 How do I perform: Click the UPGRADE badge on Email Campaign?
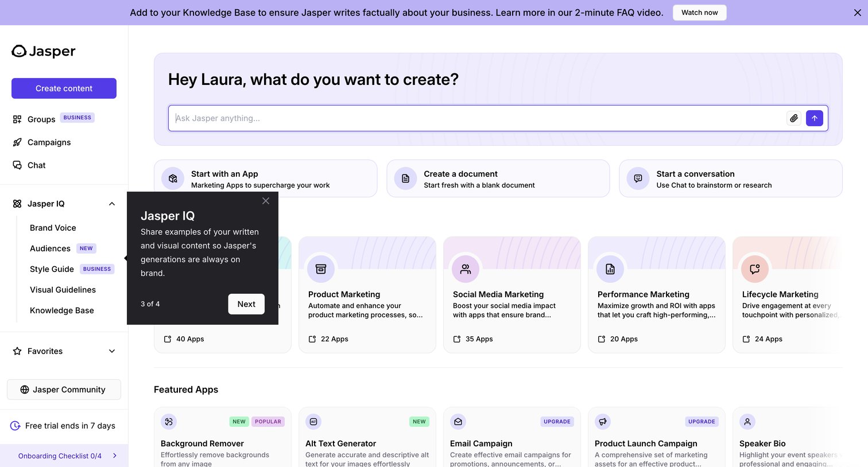click(557, 422)
